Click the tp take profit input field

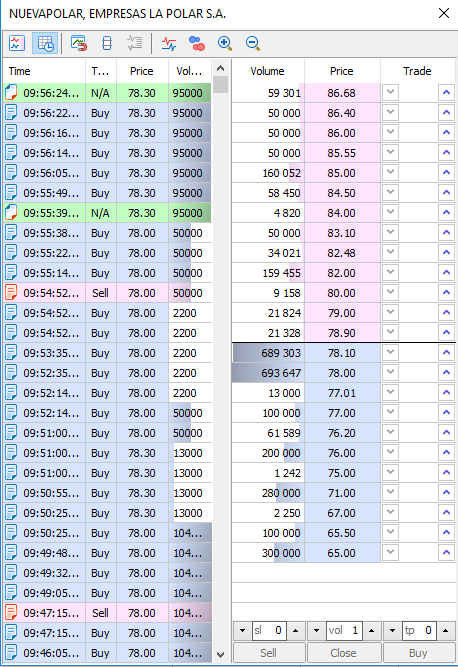(419, 630)
